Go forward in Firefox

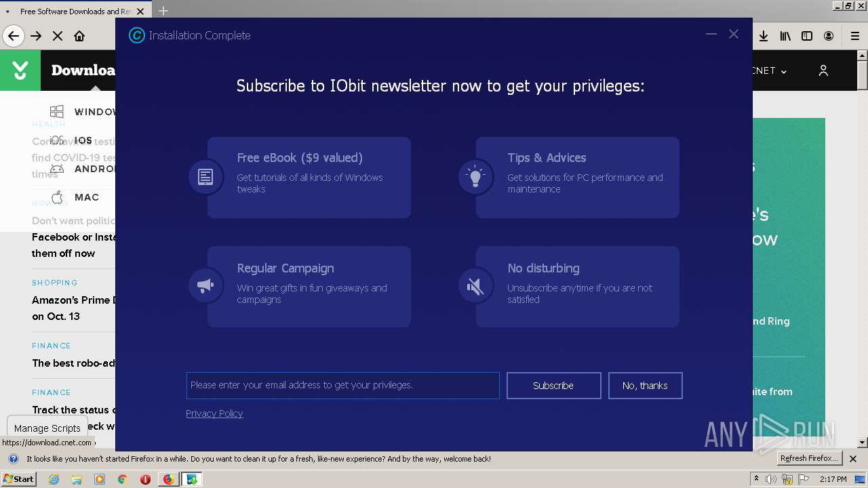(x=36, y=36)
